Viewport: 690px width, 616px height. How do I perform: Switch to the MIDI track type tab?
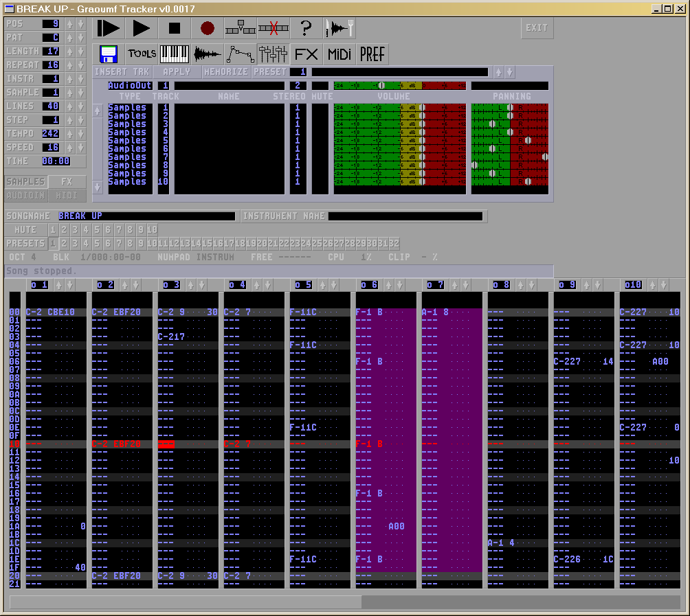pyautogui.click(x=67, y=195)
